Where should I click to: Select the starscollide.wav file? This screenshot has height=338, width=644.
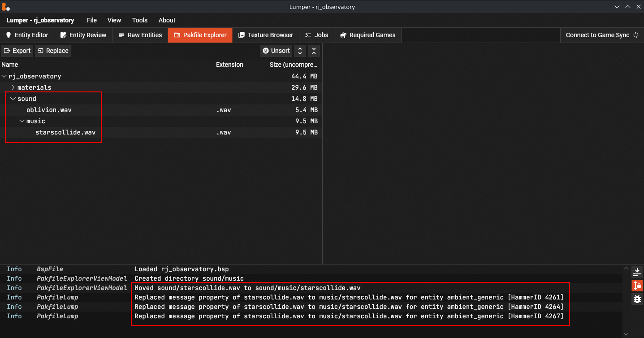point(65,132)
